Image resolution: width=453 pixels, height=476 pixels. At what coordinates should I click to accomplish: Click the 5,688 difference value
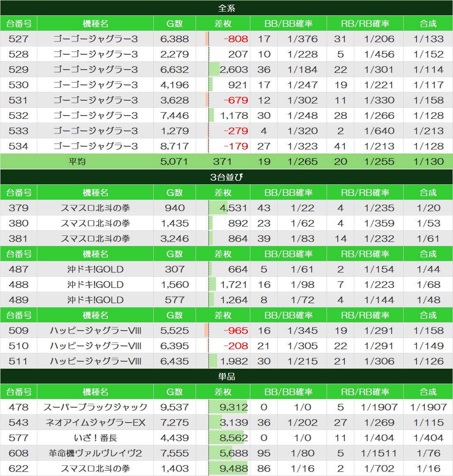pos(234,453)
